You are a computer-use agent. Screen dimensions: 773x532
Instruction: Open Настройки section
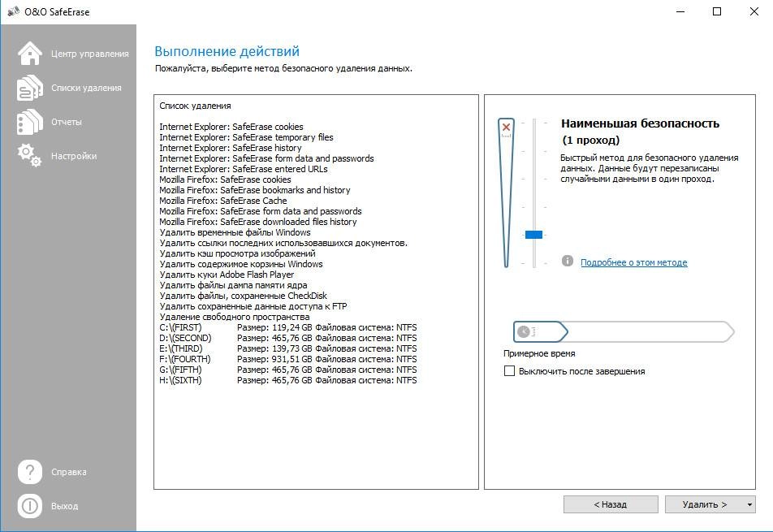click(x=74, y=156)
